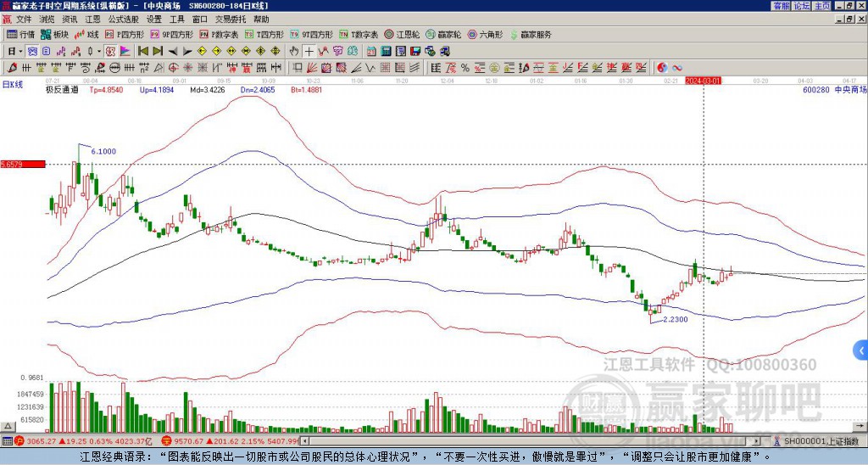Select the hand pan tool
This screenshot has width=868, height=465.
[x=294, y=52]
